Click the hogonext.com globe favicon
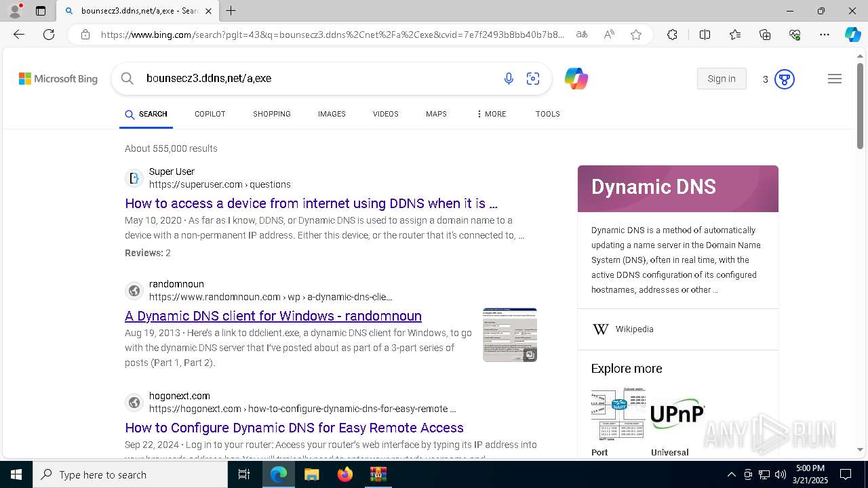This screenshot has height=488, width=868. [134, 403]
